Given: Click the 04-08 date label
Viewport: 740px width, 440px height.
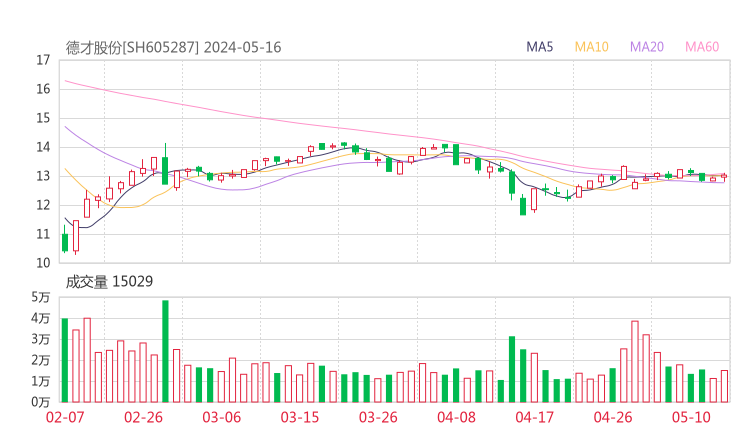Looking at the screenshot, I should tap(456, 417).
